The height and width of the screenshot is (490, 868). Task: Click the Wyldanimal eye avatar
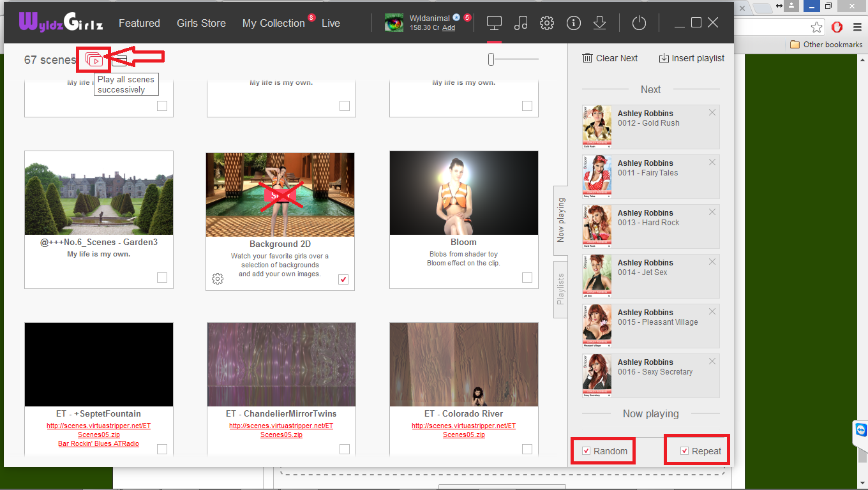pos(394,23)
